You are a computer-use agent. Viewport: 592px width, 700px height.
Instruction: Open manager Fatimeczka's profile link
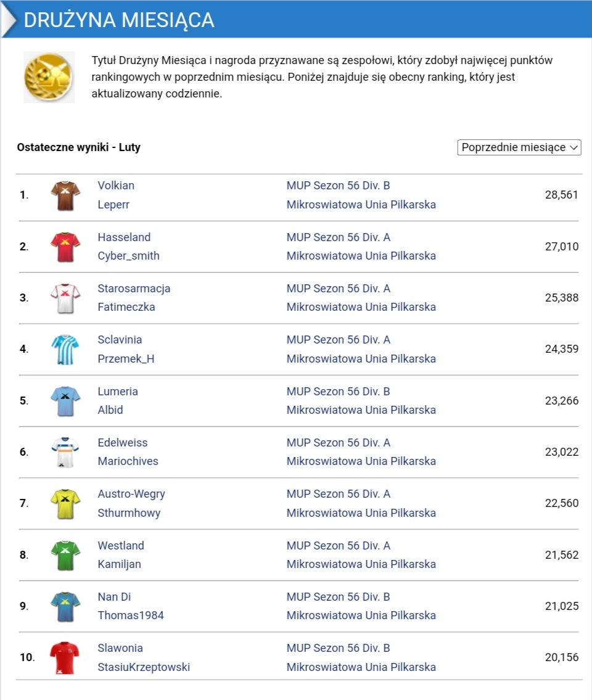point(126,307)
